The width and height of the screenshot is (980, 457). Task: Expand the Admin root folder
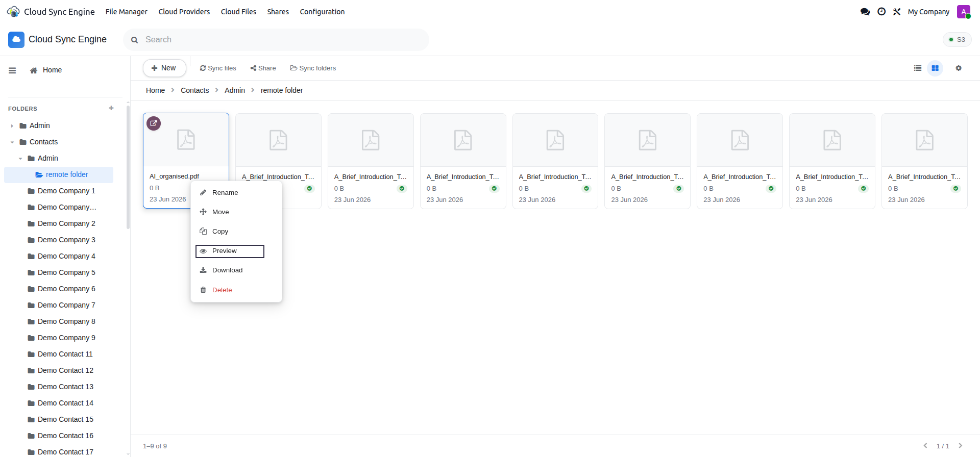(x=12, y=126)
